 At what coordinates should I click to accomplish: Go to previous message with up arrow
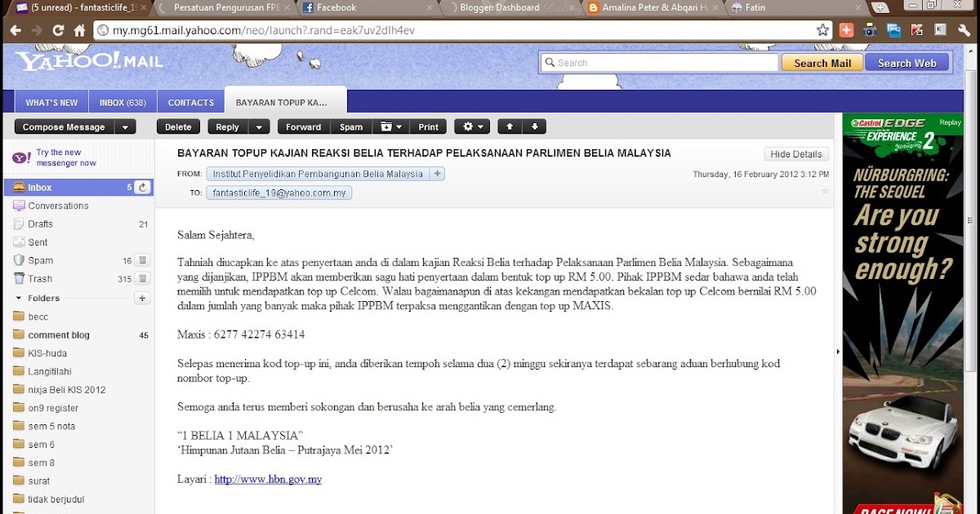[510, 126]
